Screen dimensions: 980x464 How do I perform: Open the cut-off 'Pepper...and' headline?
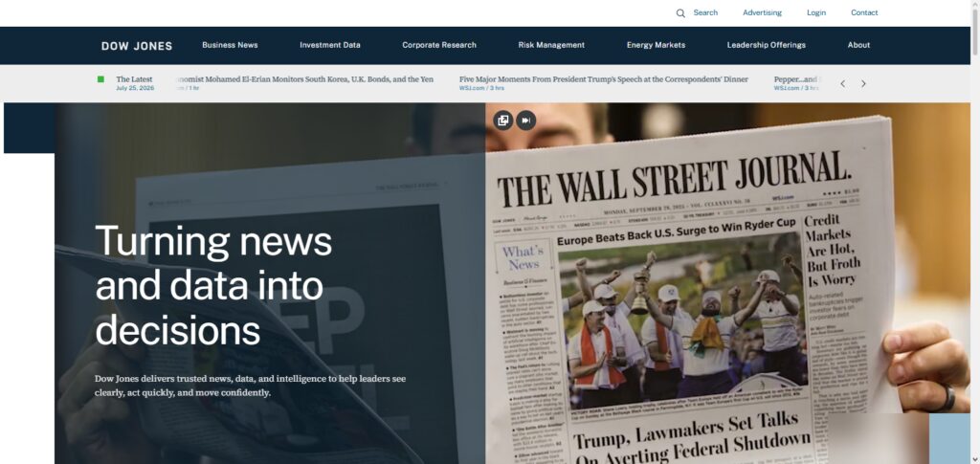click(797, 79)
